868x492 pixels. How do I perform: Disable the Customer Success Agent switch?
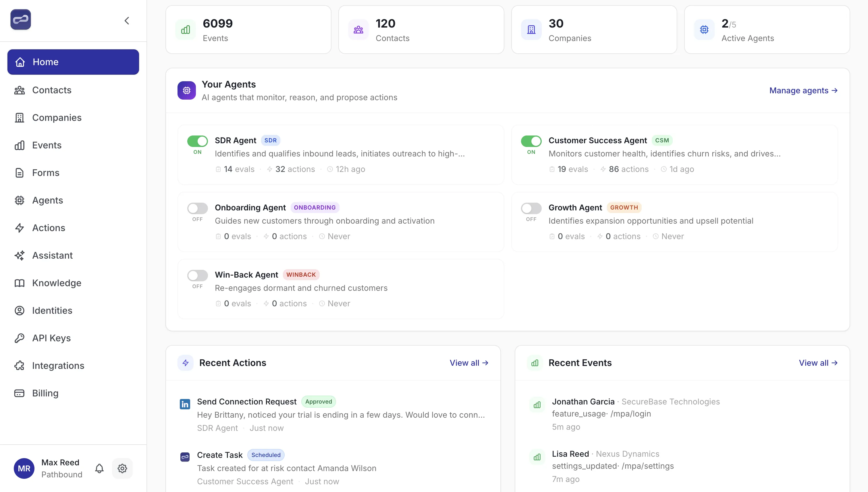point(531,141)
